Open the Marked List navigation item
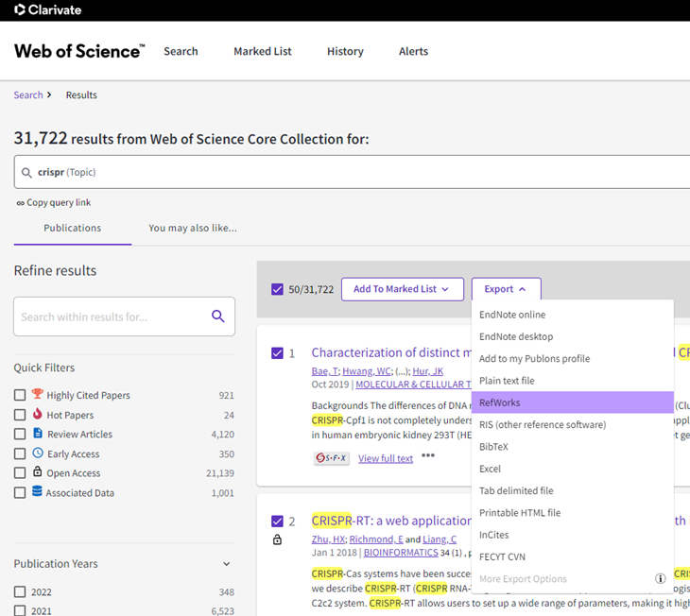The height and width of the screenshot is (616, 690). point(262,51)
